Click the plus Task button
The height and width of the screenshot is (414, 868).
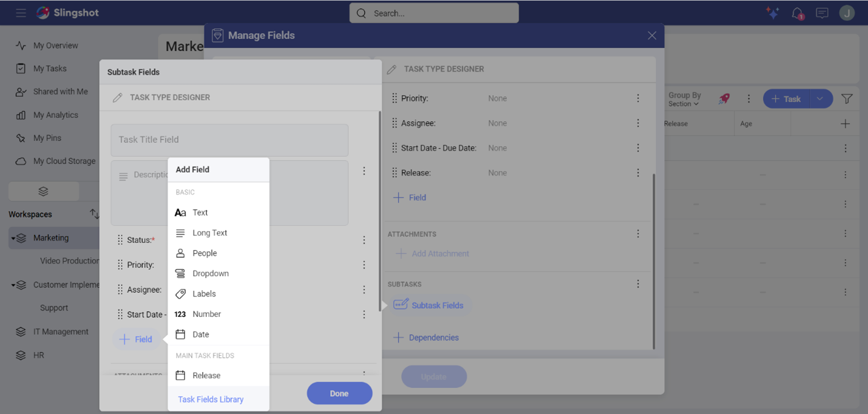pos(786,99)
